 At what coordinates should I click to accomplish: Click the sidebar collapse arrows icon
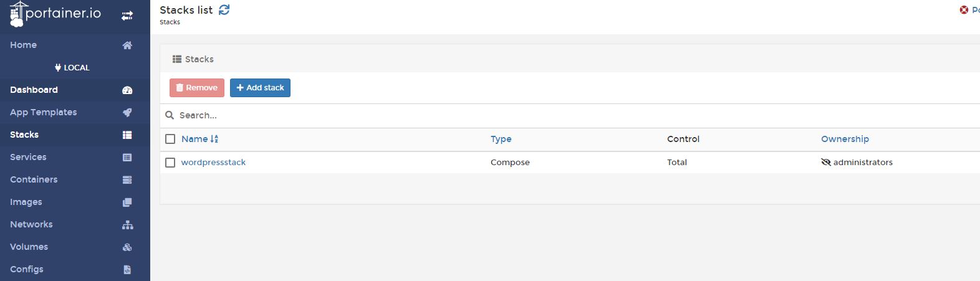(127, 16)
